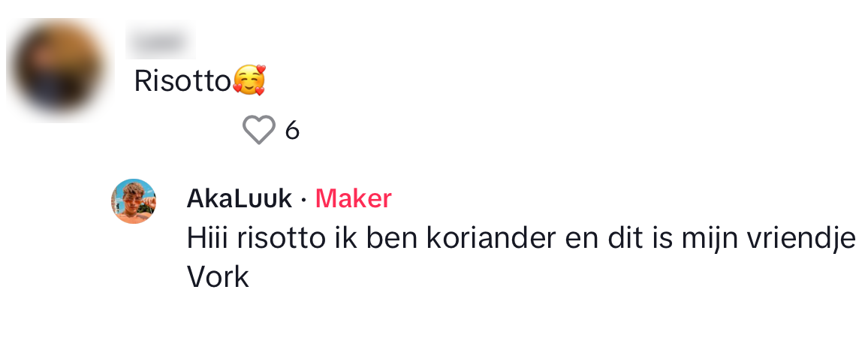
Task: Click the like count number 6
Action: click(x=292, y=131)
